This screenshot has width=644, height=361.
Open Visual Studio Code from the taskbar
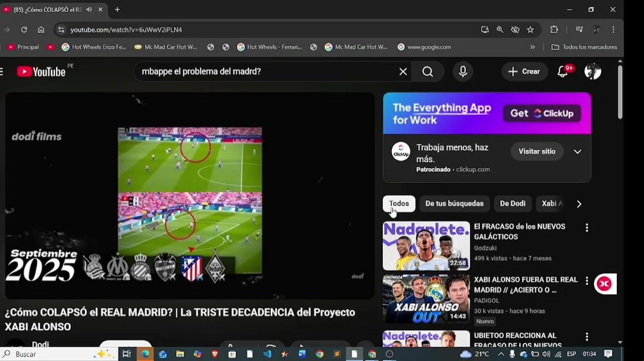[x=267, y=354]
